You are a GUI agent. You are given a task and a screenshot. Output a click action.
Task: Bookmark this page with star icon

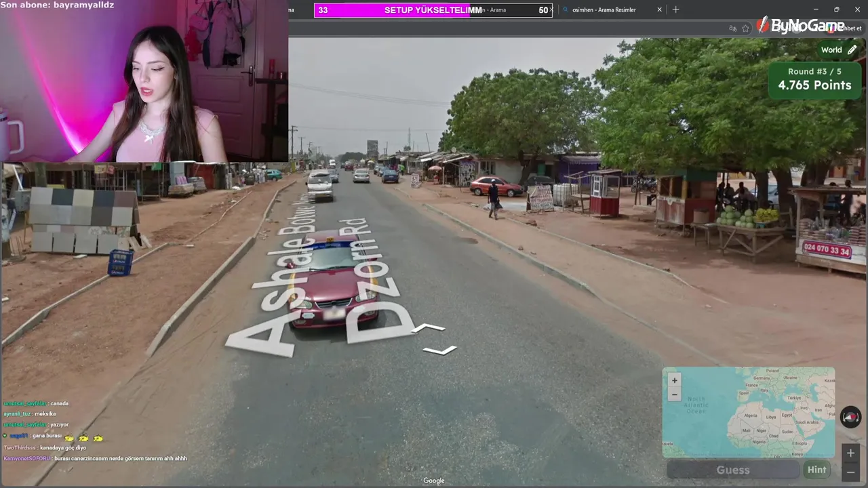tap(746, 28)
